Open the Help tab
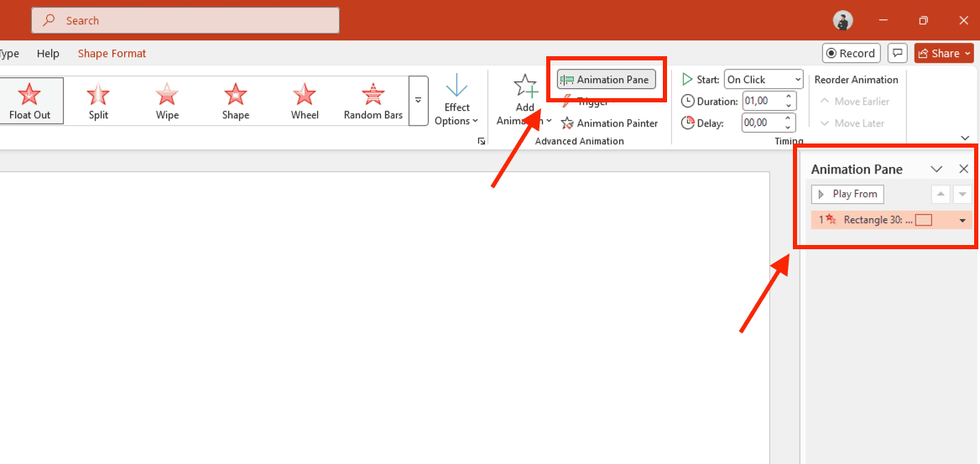980x464 pixels. click(48, 54)
